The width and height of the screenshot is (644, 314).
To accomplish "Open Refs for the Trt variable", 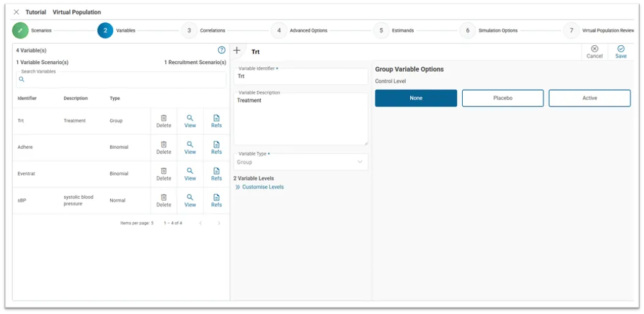I will 216,121.
